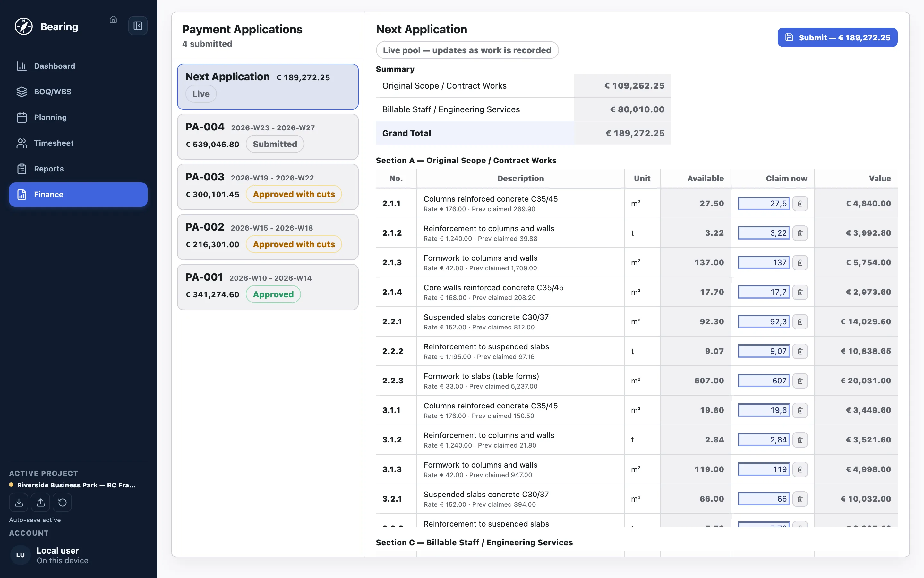The height and width of the screenshot is (578, 924).
Task: Submit the application for € 189,272.25
Action: pyautogui.click(x=837, y=37)
